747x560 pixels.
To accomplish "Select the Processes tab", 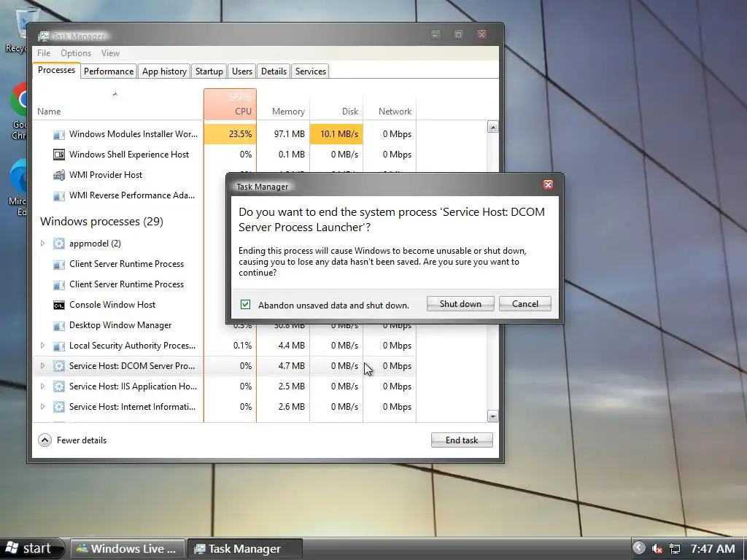I will pos(56,70).
